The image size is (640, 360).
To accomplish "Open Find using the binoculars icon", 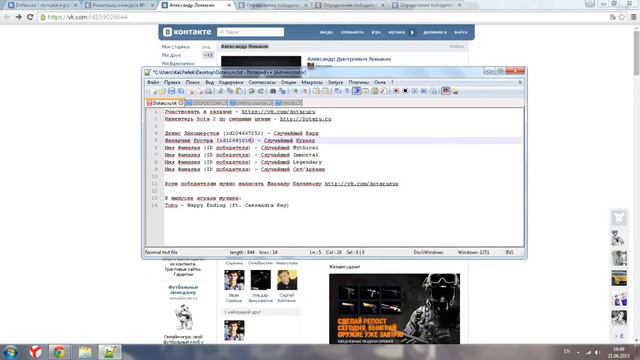I will (273, 91).
